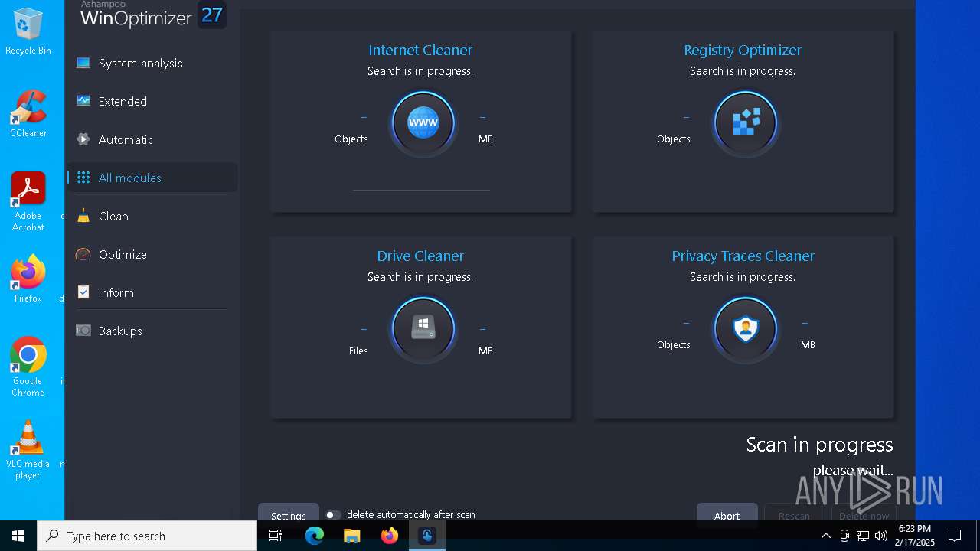This screenshot has height=551, width=980.
Task: Open the Google Chrome desktop shortcut
Action: [x=28, y=367]
